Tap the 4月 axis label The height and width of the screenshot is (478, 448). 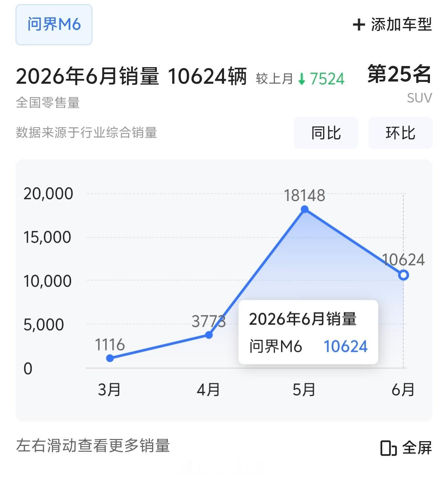[x=209, y=389]
